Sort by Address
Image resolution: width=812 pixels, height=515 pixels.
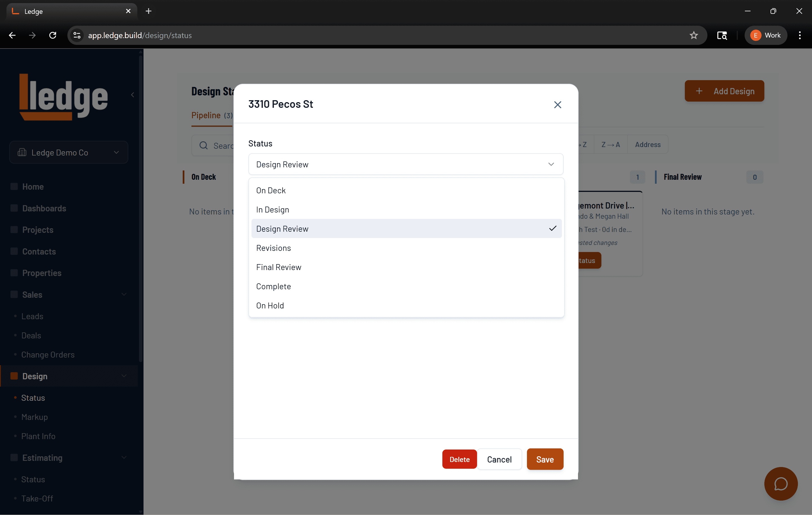pyautogui.click(x=647, y=144)
